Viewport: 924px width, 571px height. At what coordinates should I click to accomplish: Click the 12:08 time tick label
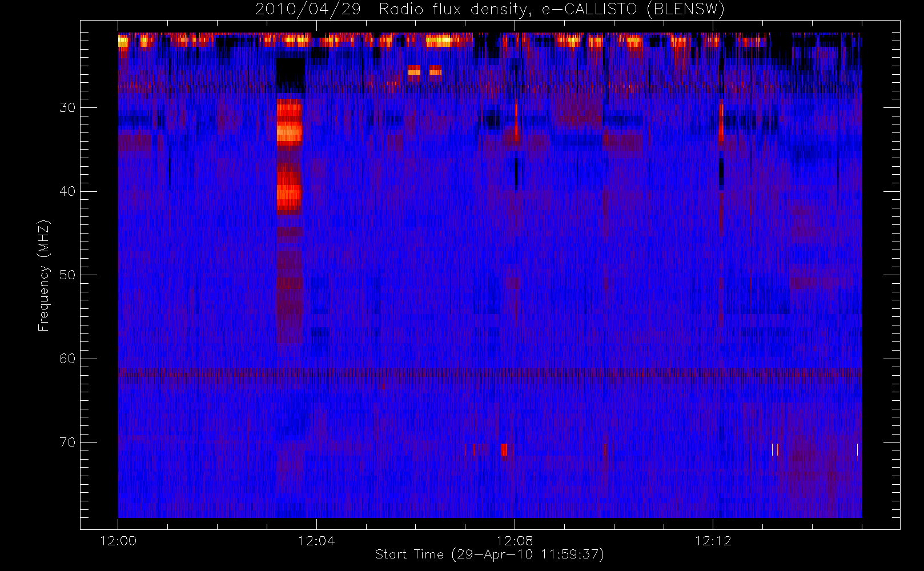(x=515, y=541)
